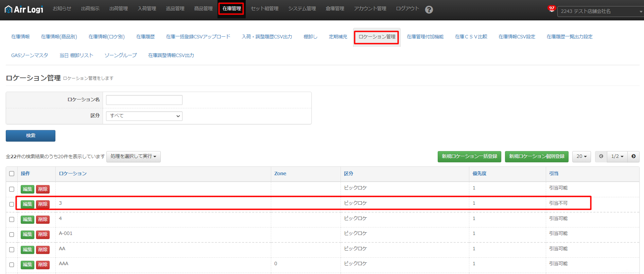Switch to the 棚卸し tab
644x274 pixels.
tap(310, 37)
